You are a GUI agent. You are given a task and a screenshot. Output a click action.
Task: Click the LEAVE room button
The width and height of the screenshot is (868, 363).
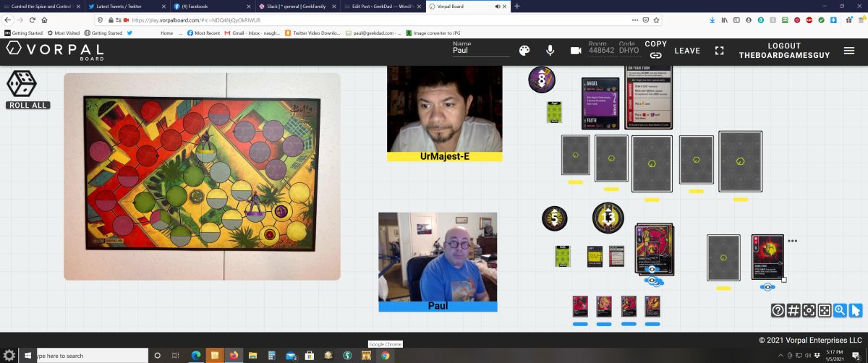[687, 51]
